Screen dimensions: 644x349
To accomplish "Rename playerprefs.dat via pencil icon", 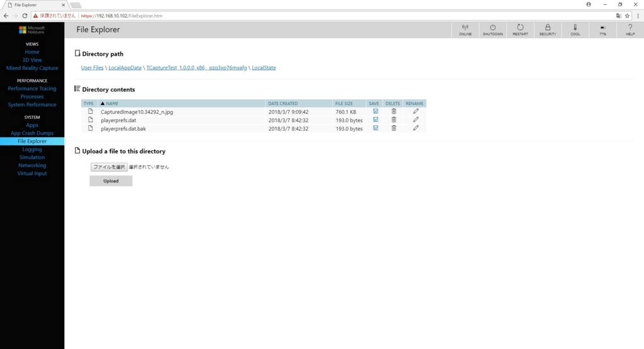I will [416, 119].
